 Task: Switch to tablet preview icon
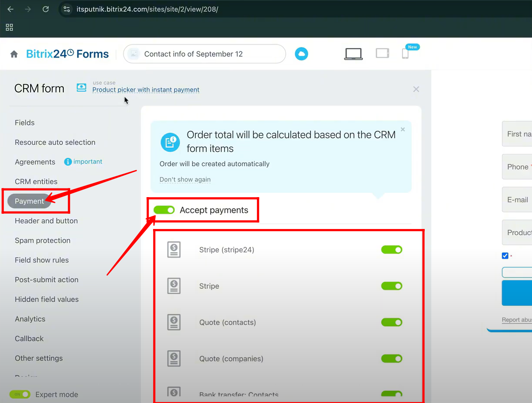(382, 53)
